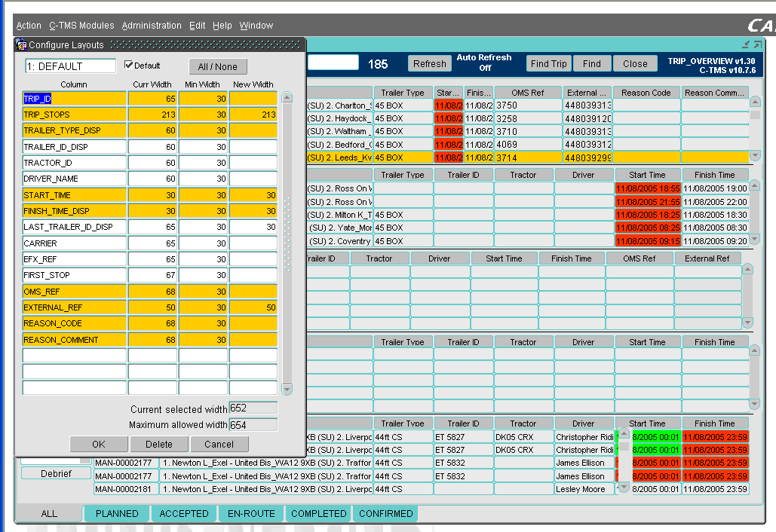The image size is (776, 532).
Task: Click the Find Trip button
Action: tap(549, 64)
